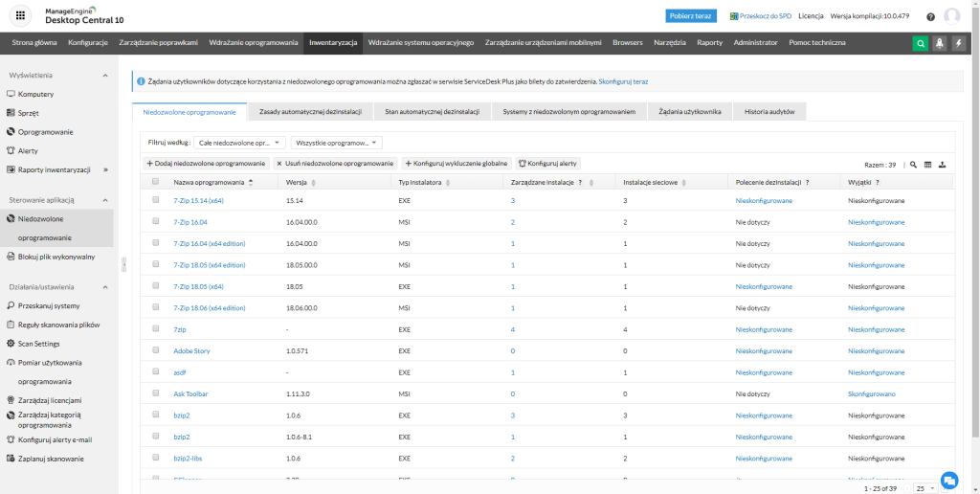
Task: Download the table using export icon
Action: 942,165
